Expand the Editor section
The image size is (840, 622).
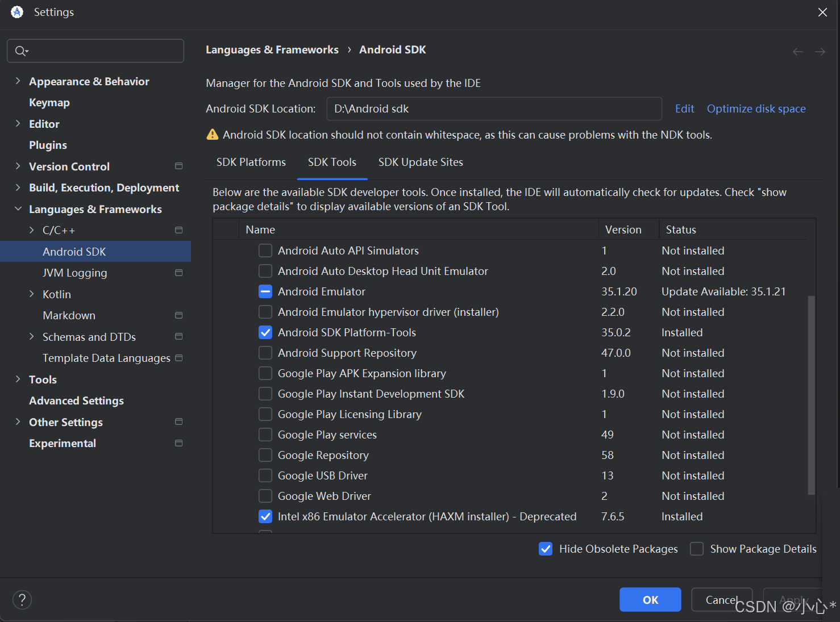click(x=18, y=123)
